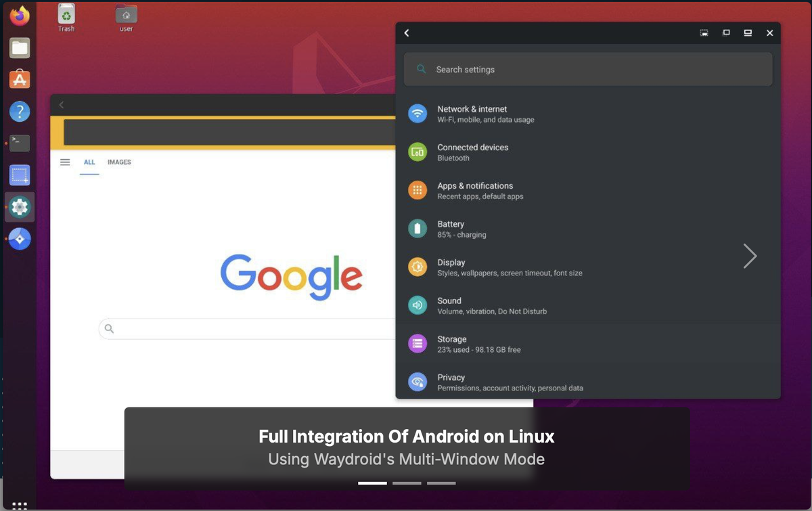Open the user home folder icon
Viewport: 812px width, 511px height.
[x=126, y=18]
